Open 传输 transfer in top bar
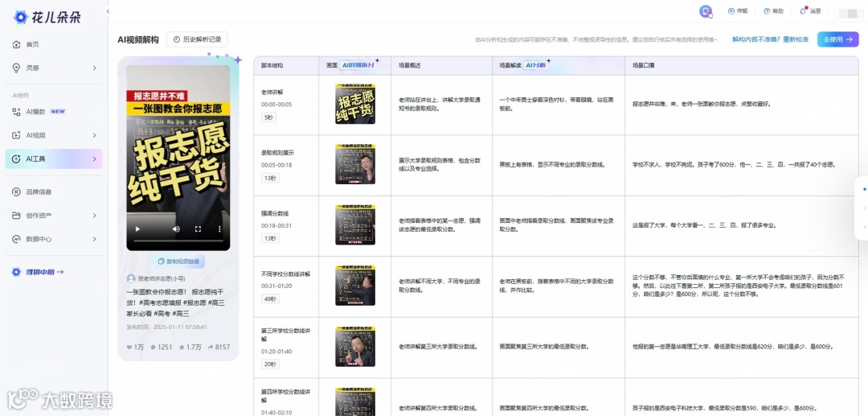This screenshot has height=416, width=868. [738, 11]
